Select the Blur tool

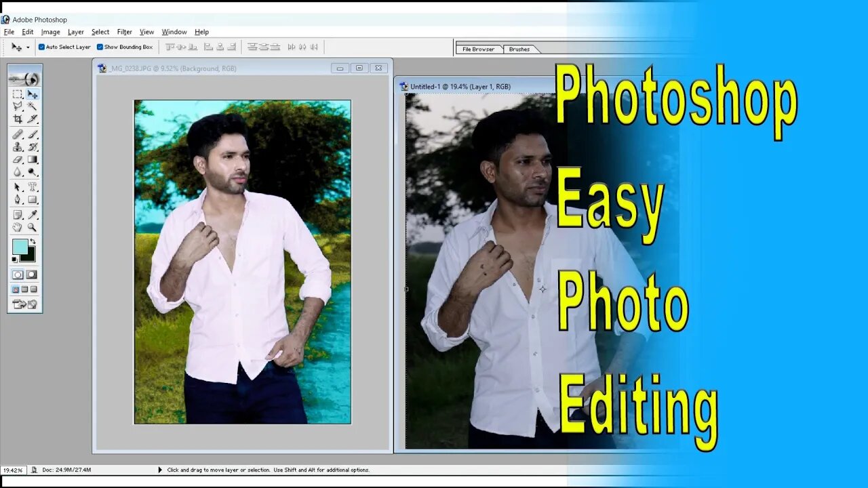[18, 172]
